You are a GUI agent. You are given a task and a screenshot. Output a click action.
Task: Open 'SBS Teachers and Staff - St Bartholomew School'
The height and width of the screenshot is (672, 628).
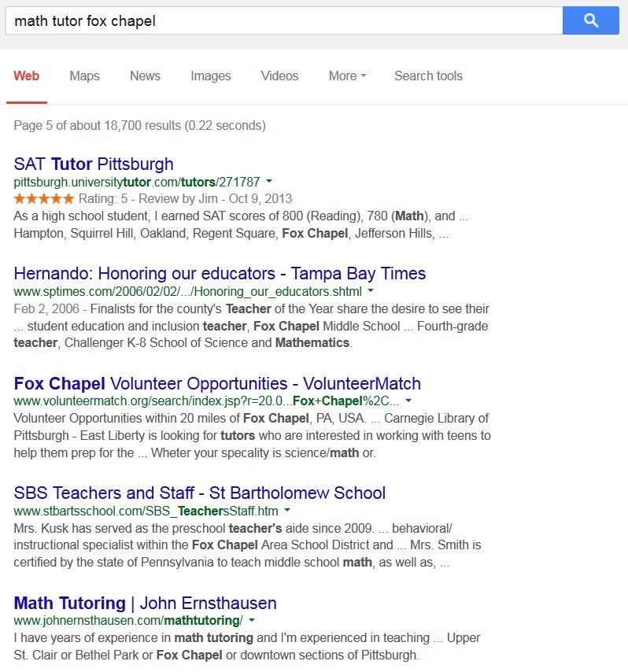[199, 493]
